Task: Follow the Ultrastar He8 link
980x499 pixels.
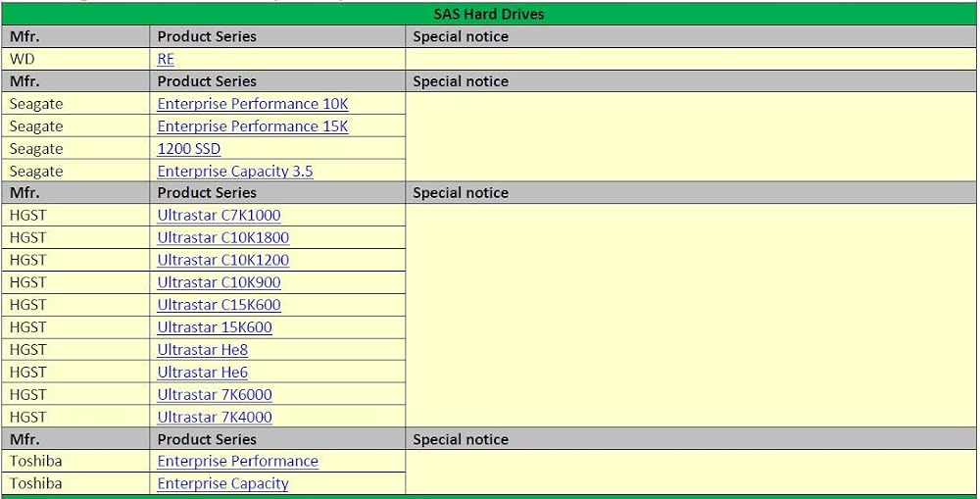Action: (203, 350)
